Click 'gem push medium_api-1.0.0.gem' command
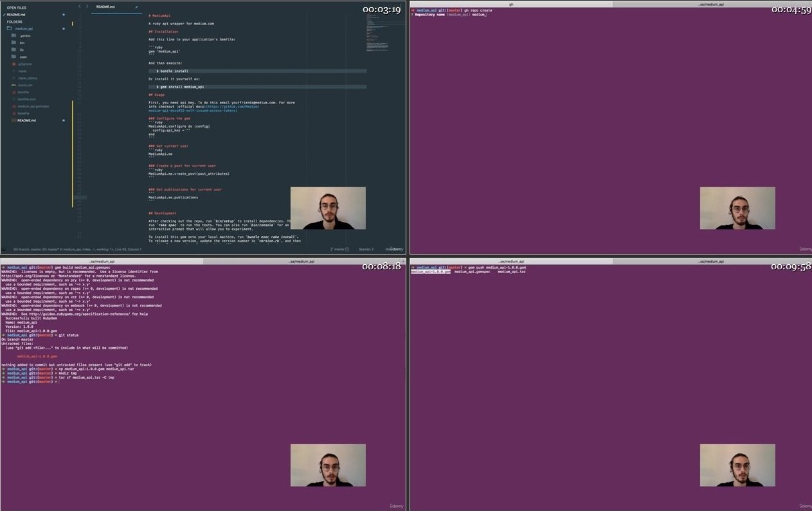 pyautogui.click(x=496, y=267)
